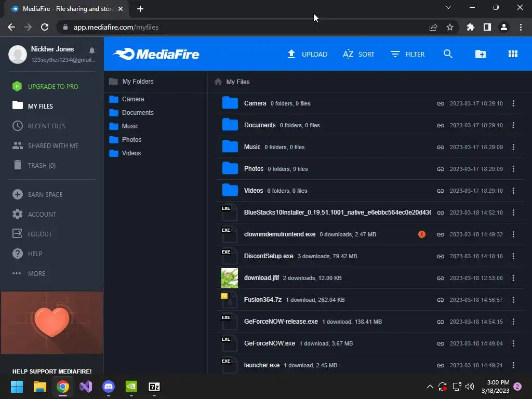Click EARN SPACE in the sidebar
The width and height of the screenshot is (532, 399).
pos(37,194)
